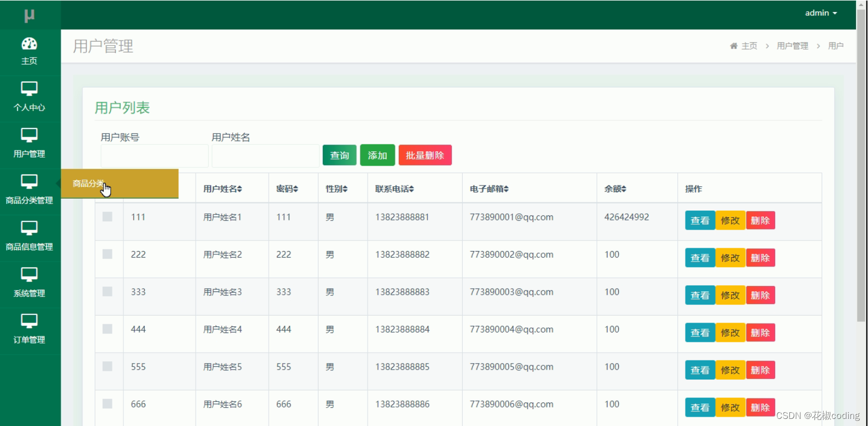Click 删除 for user 555
The image size is (868, 426).
point(760,370)
